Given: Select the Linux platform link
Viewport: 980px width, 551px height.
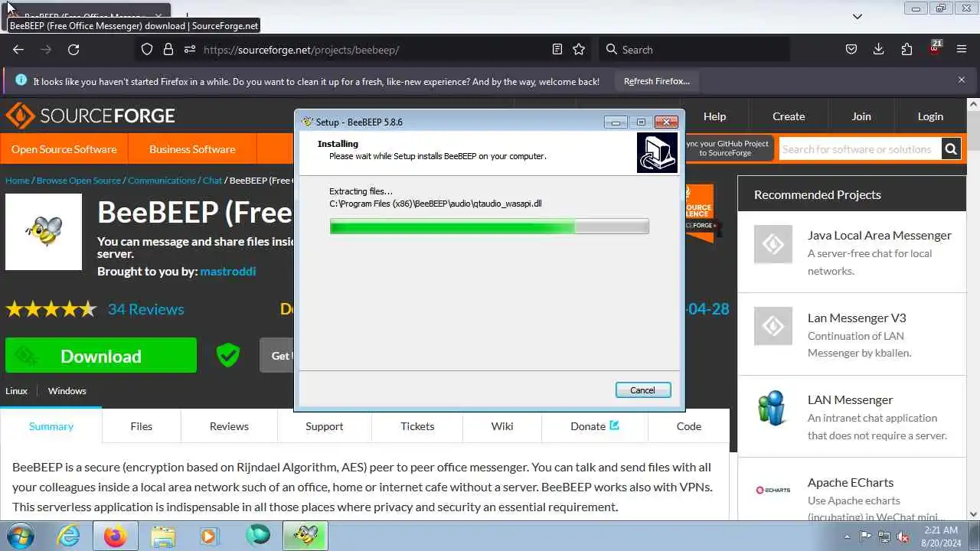Looking at the screenshot, I should click(x=16, y=390).
